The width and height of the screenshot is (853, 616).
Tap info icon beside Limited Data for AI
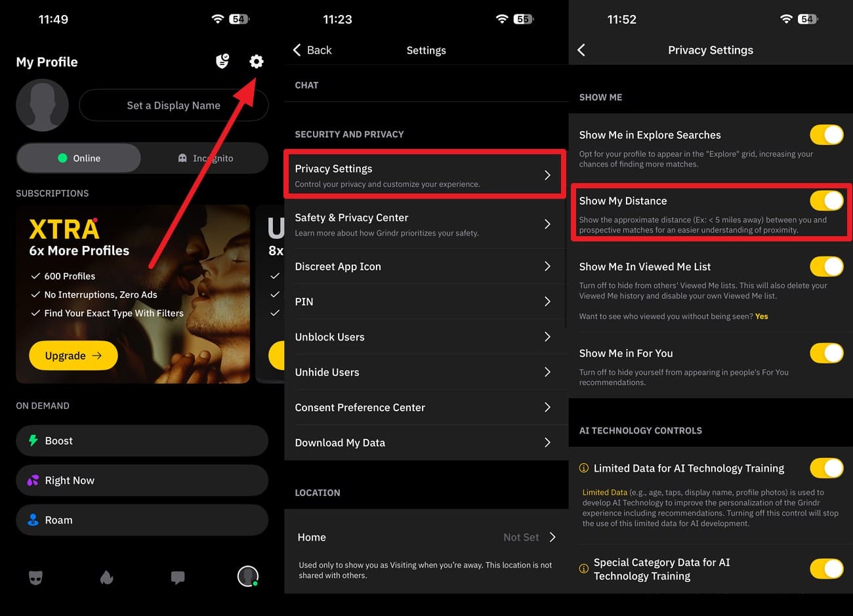tap(584, 468)
